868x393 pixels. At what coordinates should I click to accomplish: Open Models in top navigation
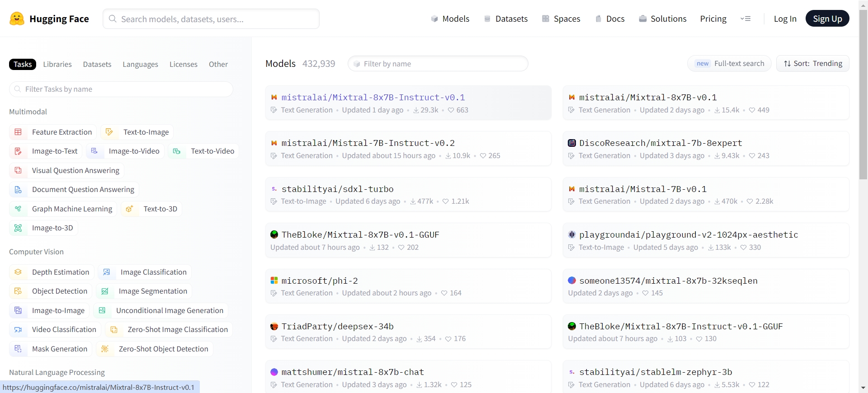point(450,19)
